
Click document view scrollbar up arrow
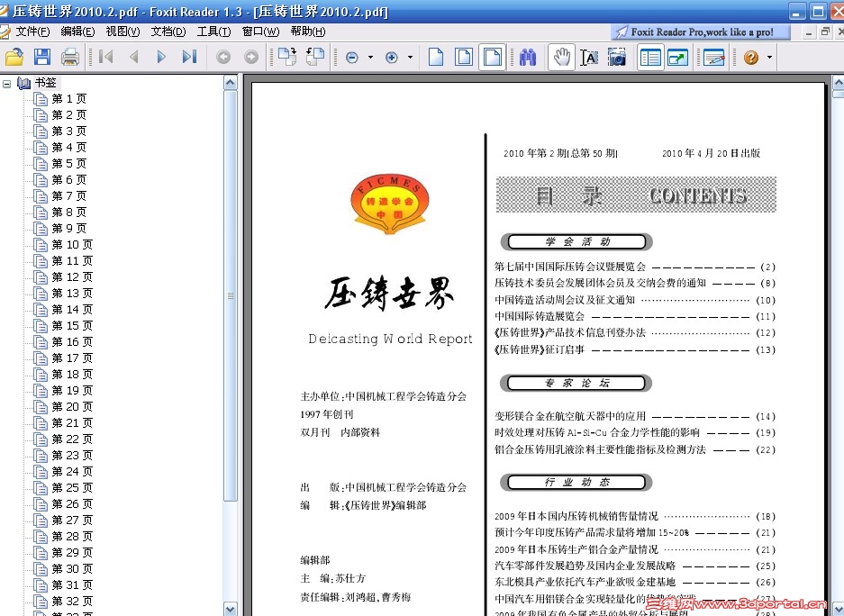coord(838,83)
